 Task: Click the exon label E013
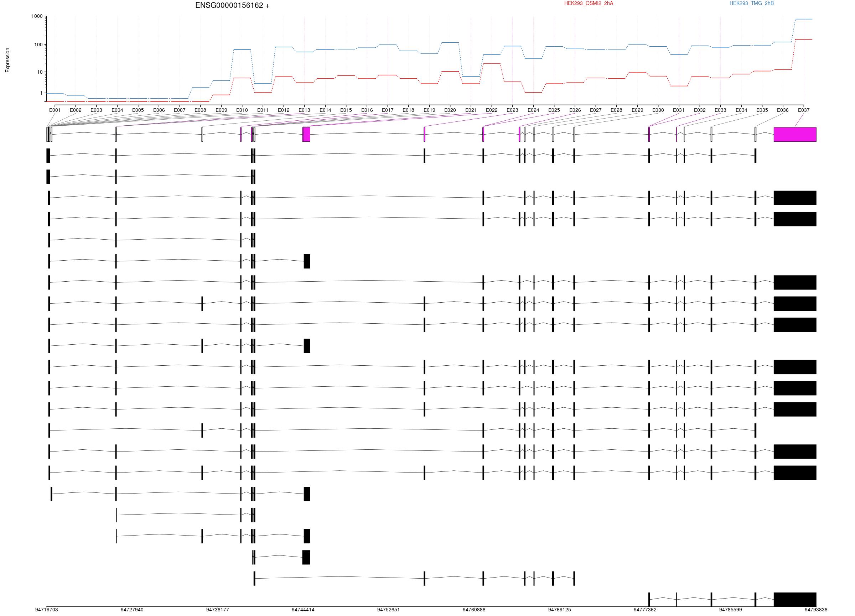click(x=304, y=110)
